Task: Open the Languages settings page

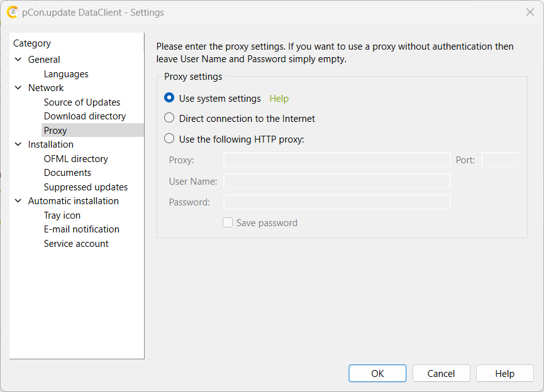Action: tap(66, 74)
